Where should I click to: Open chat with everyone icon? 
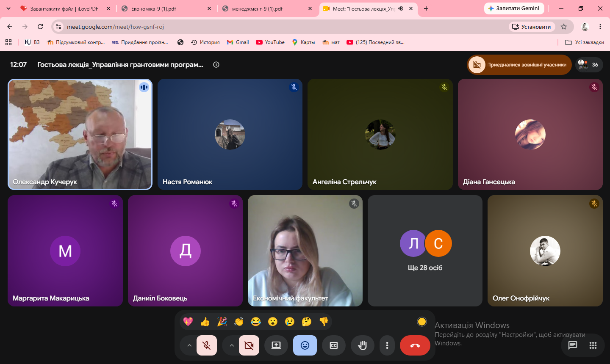coord(573,345)
